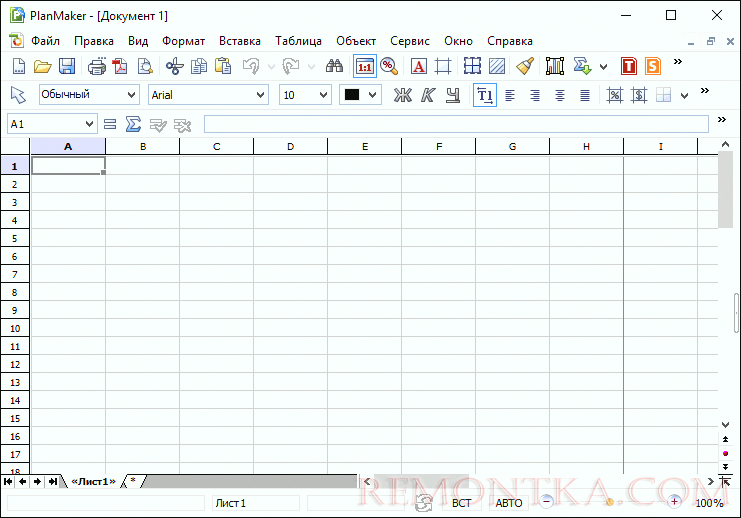Align cell text to the right

[x=535, y=95]
